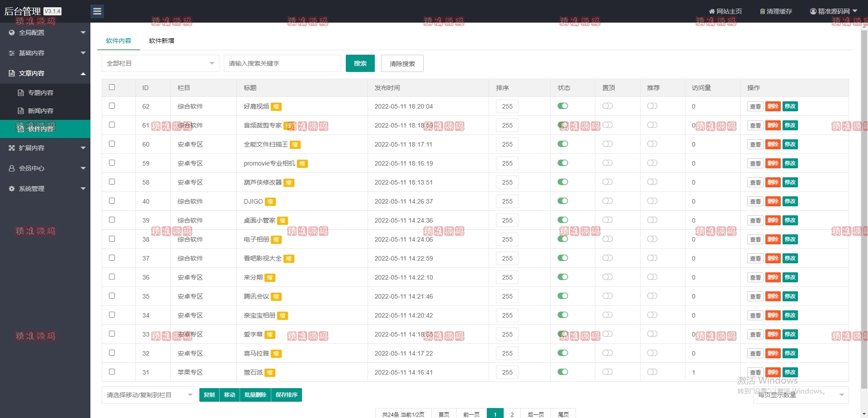Toggle 推荐 switch for DJIGO
Image resolution: width=868 pixels, height=418 pixels.
[652, 201]
